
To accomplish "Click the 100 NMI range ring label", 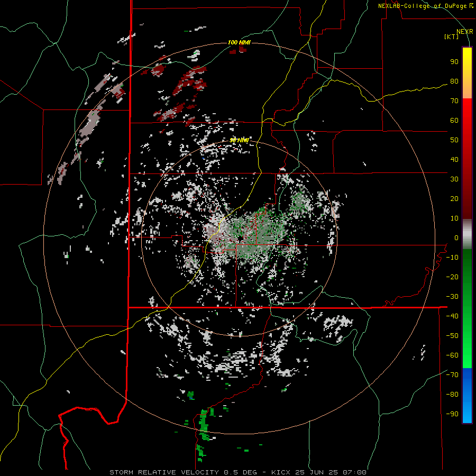I will (x=239, y=42).
